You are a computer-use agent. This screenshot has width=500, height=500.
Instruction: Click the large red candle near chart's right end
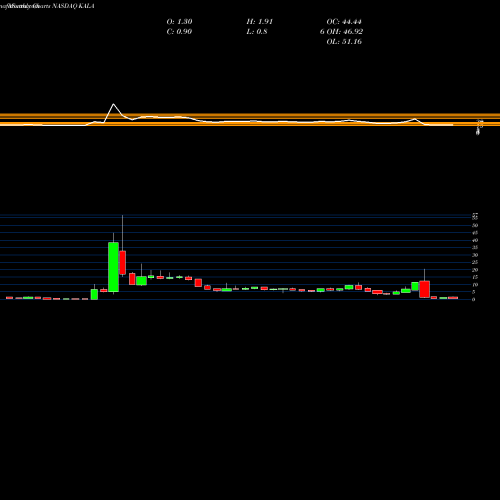click(424, 289)
